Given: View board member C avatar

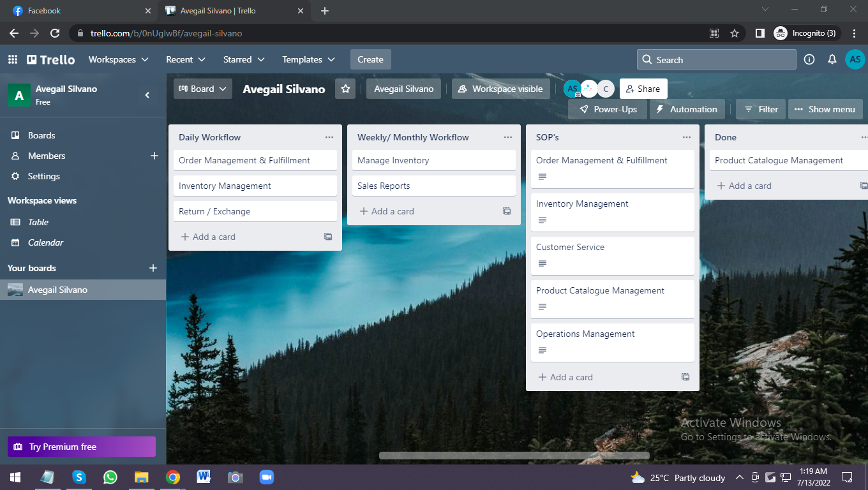Looking at the screenshot, I should pos(606,89).
